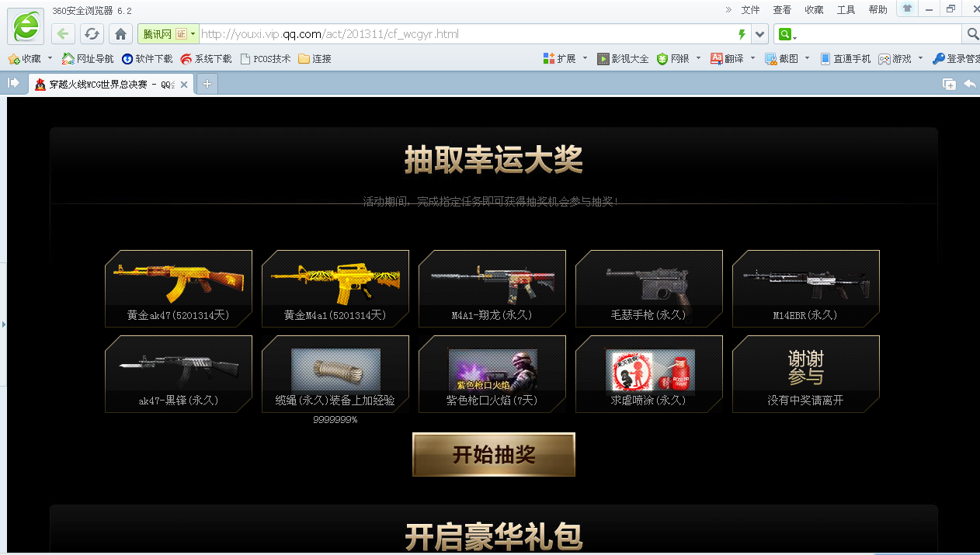This screenshot has height=555, width=980.
Task: Expand the 扩展 dropdown arrow
Action: 584,58
